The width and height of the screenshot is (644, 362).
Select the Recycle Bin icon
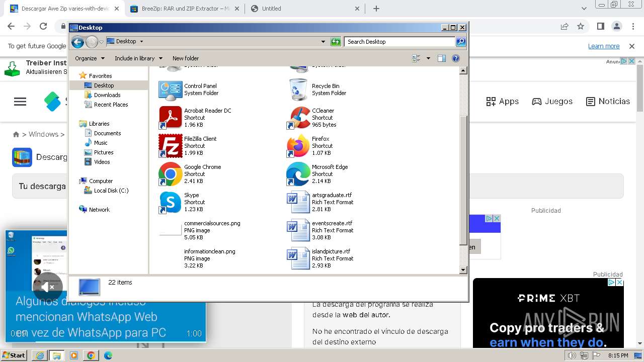click(298, 90)
